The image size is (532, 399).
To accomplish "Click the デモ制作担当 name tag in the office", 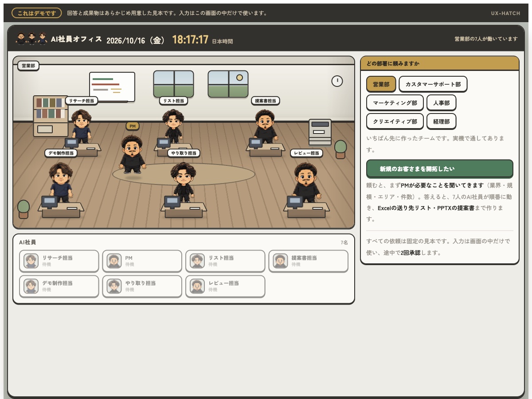I will [61, 153].
